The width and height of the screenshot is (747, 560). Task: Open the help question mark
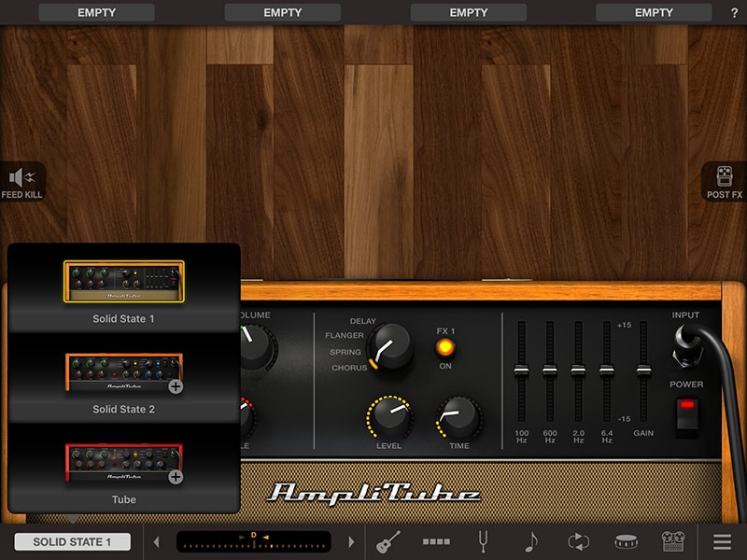coord(734,13)
